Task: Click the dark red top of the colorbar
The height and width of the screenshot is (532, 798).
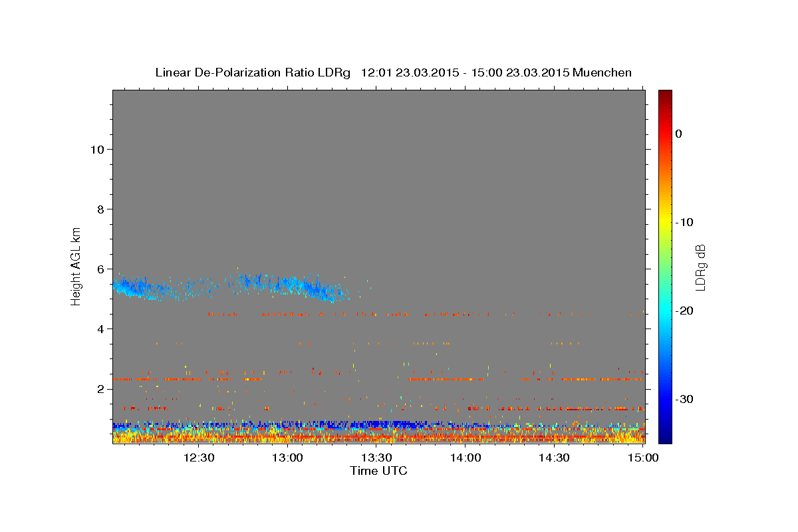Action: point(665,94)
